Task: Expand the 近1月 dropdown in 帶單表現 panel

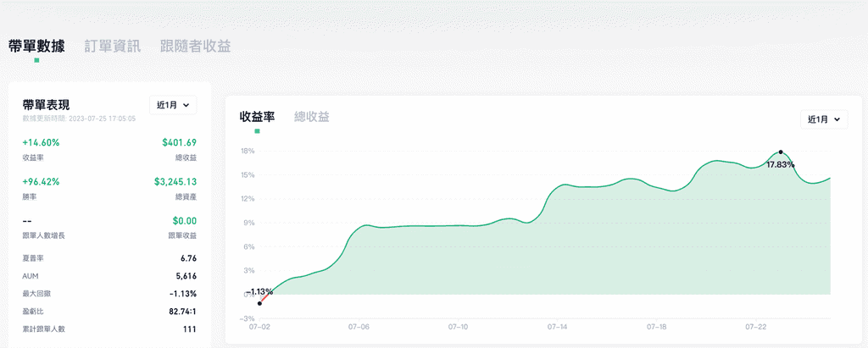Action: coord(173,105)
